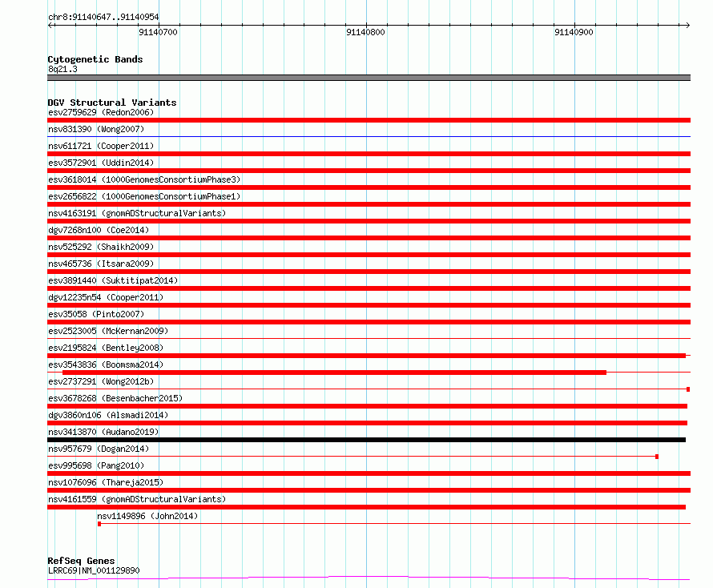The height and width of the screenshot is (588, 713).
Task: Click the thick red esv3543836 Boomsma2014 bar
Action: click(334, 373)
